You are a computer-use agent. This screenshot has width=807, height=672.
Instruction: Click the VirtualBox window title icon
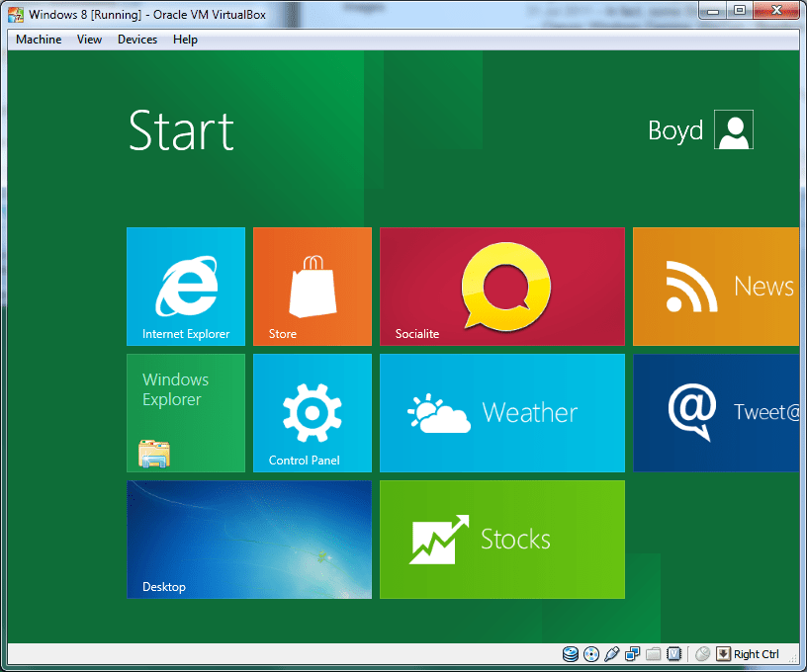tap(16, 15)
